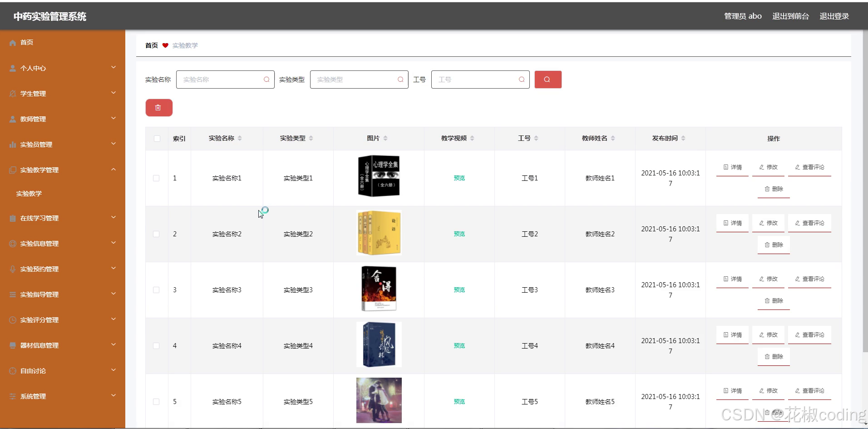Click the microphone icon beside 实验预约管理
The width and height of the screenshot is (868, 429).
click(13, 269)
